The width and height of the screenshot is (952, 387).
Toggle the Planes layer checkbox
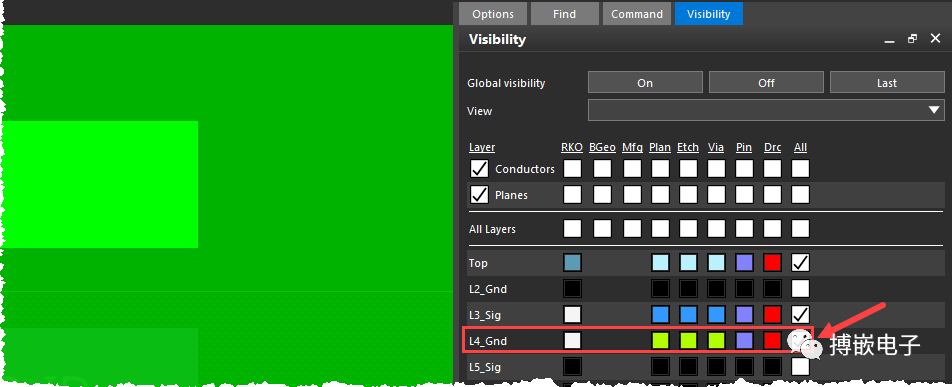point(480,195)
